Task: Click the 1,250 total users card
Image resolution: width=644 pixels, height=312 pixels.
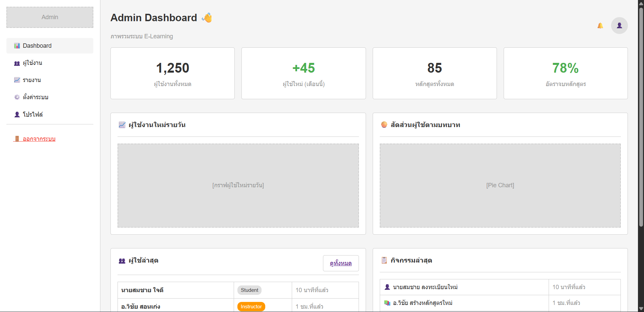Action: click(172, 73)
